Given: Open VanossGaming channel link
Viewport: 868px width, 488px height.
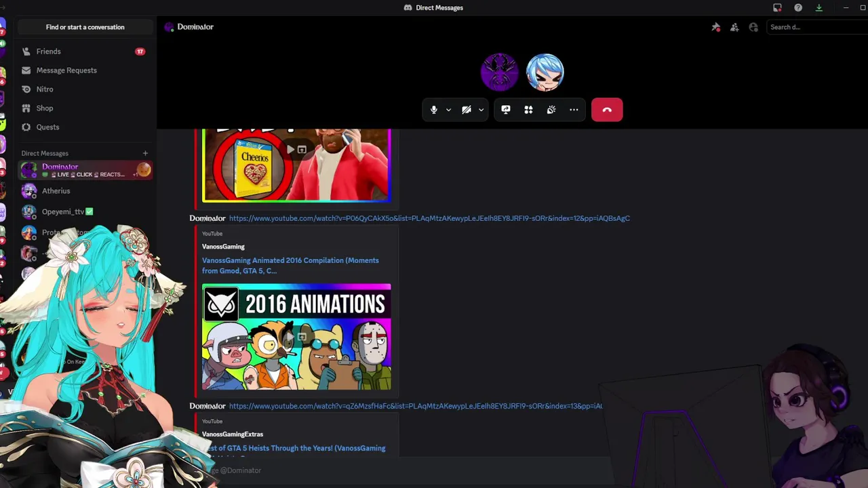Looking at the screenshot, I should 223,247.
